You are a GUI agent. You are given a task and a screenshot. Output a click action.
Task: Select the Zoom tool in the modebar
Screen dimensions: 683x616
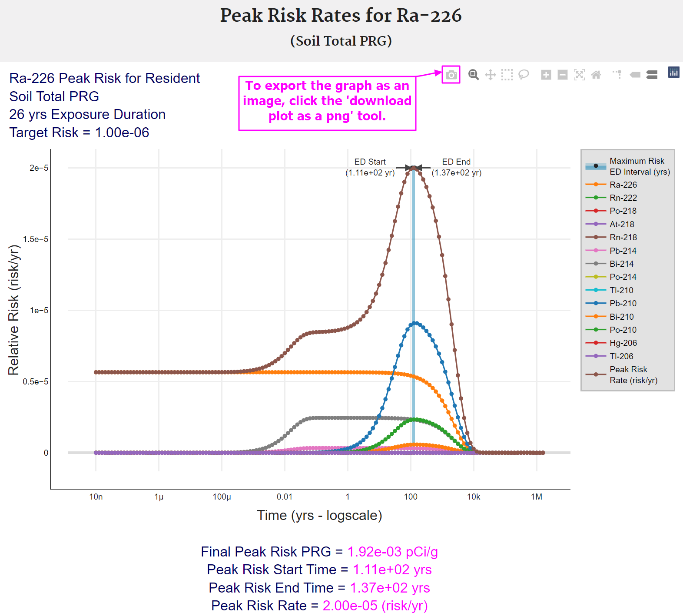474,75
